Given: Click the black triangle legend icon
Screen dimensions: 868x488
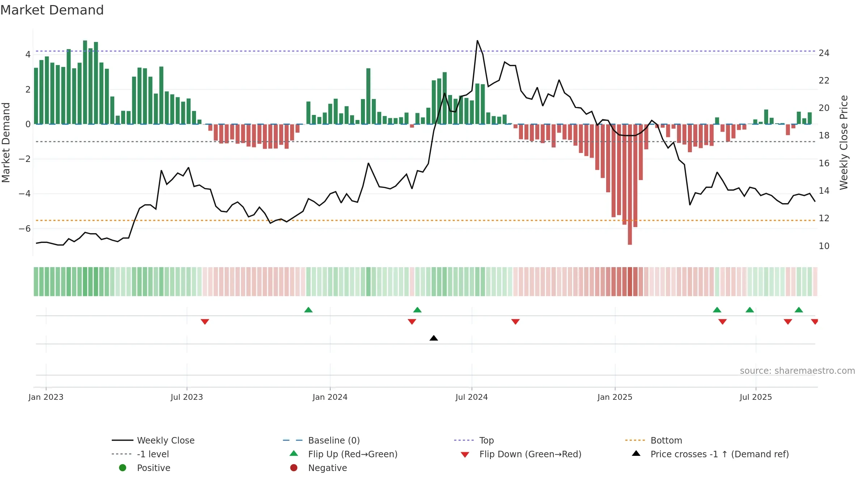Looking at the screenshot, I should click(636, 453).
